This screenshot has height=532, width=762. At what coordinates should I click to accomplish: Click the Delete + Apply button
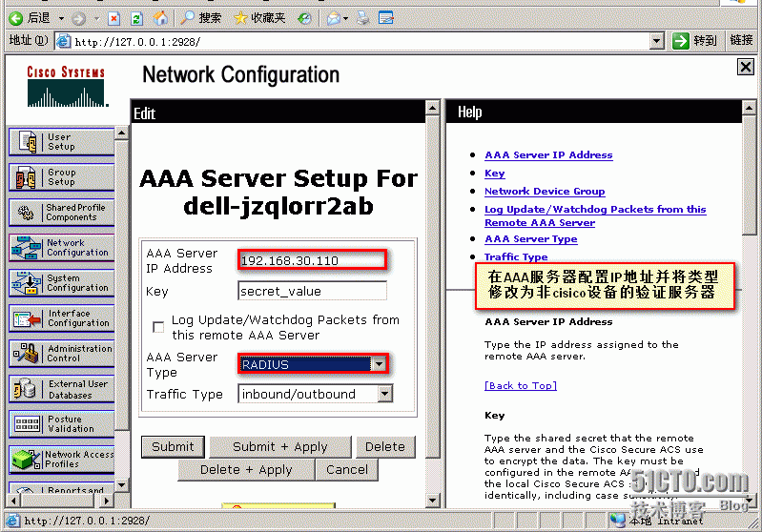coord(246,470)
